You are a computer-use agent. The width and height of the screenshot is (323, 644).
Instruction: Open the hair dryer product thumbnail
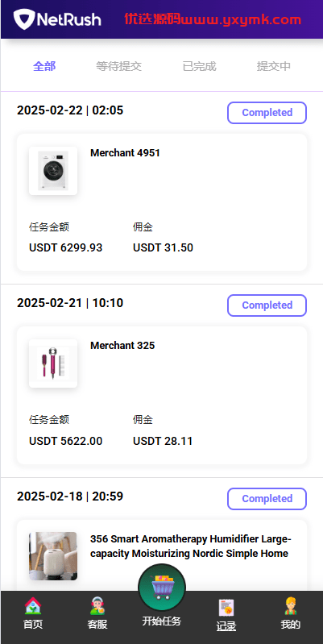pos(53,363)
